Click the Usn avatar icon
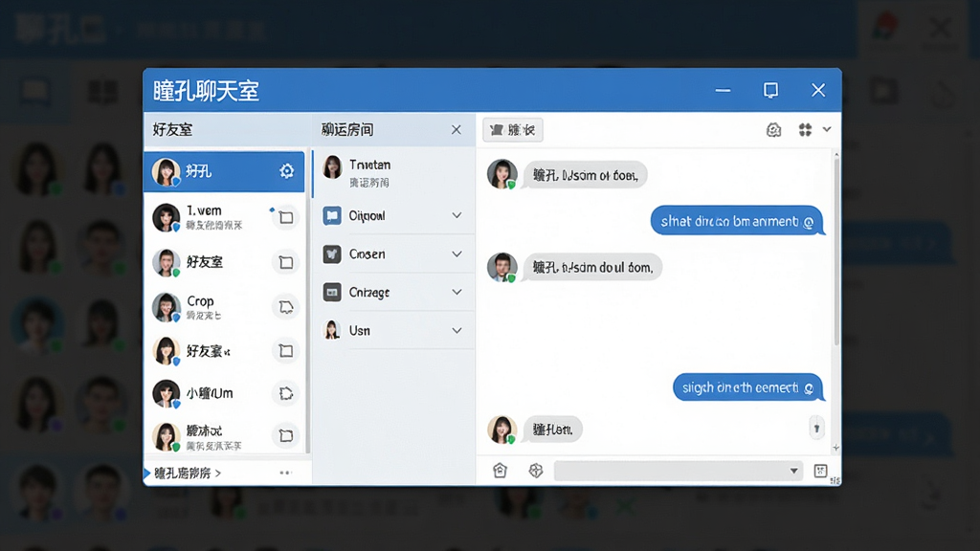 coord(332,330)
